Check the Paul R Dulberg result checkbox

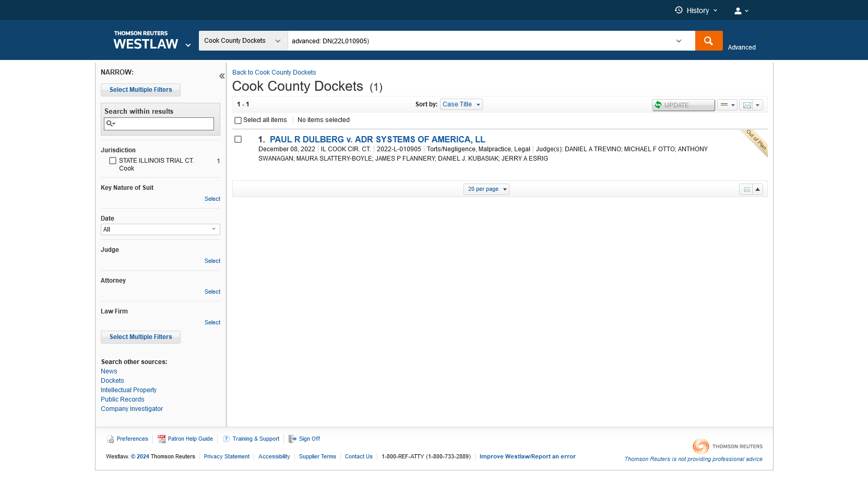[x=238, y=139]
